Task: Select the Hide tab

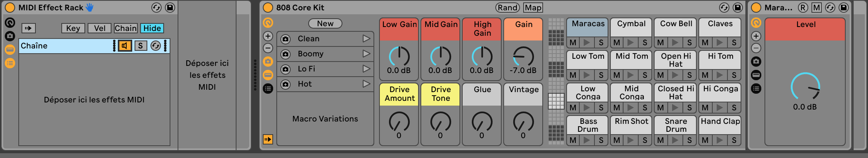Action: click(152, 28)
